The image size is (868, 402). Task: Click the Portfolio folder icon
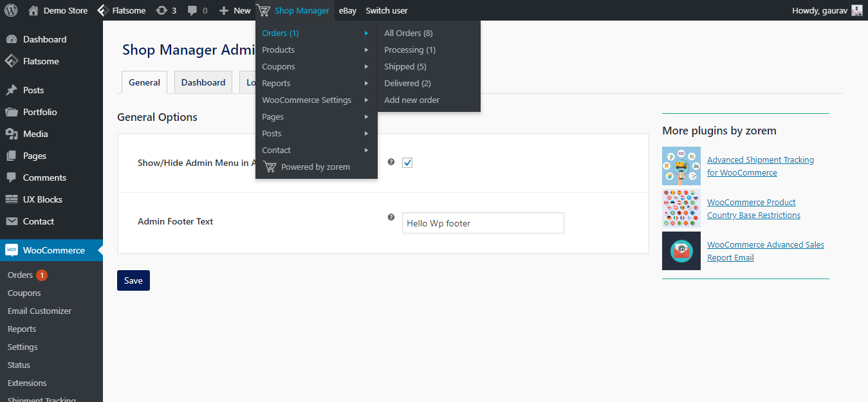[x=12, y=112]
